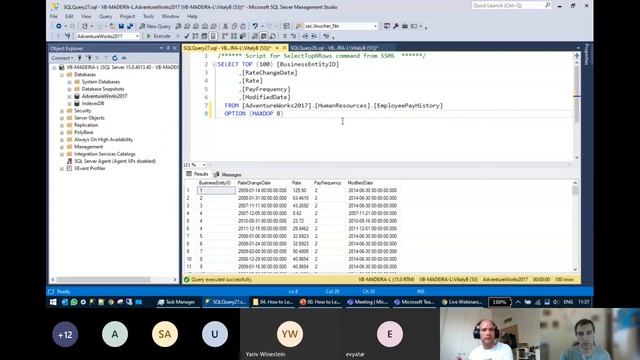Viewport: 640px width, 360px height.
Task: Collapse the Databases node
Action: (x=62, y=75)
